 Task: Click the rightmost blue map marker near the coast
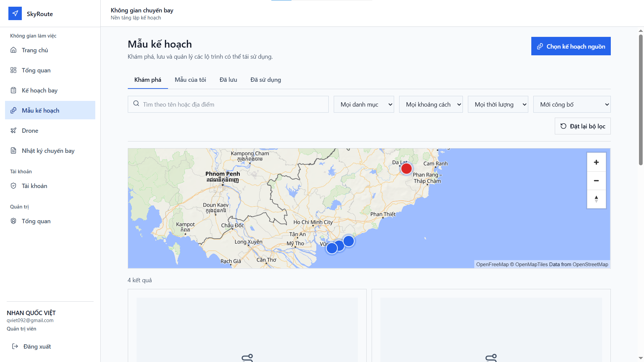tap(349, 241)
